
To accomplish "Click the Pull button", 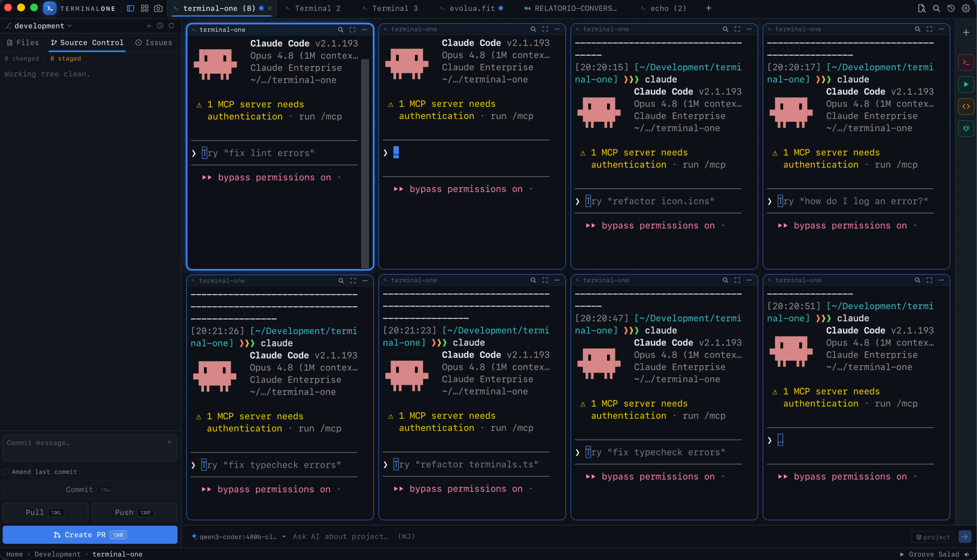I will 45,513.
